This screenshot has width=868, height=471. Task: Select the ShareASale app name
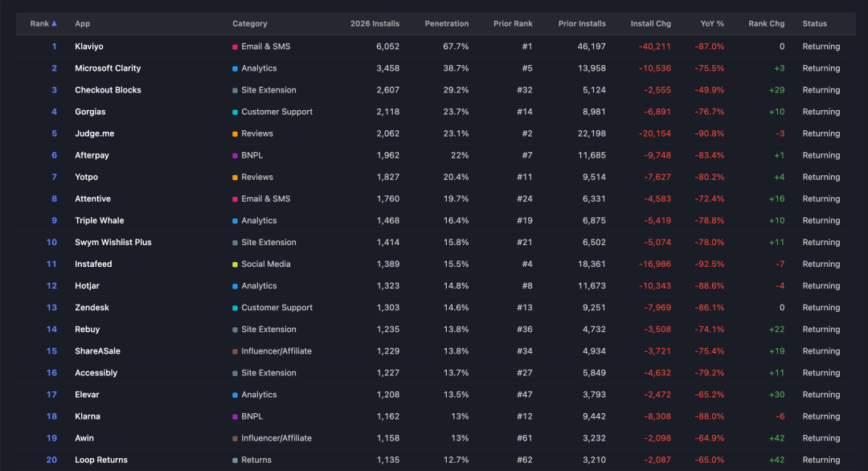[97, 351]
